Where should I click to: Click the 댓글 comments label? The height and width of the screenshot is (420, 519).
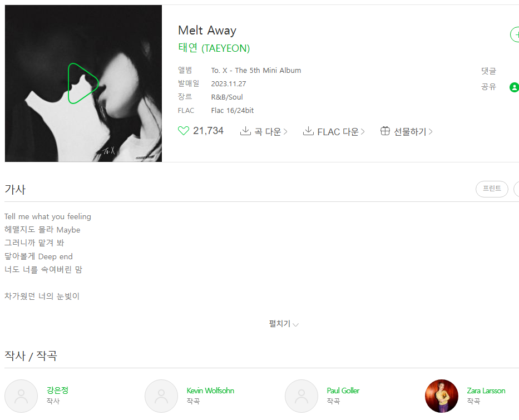tap(488, 71)
